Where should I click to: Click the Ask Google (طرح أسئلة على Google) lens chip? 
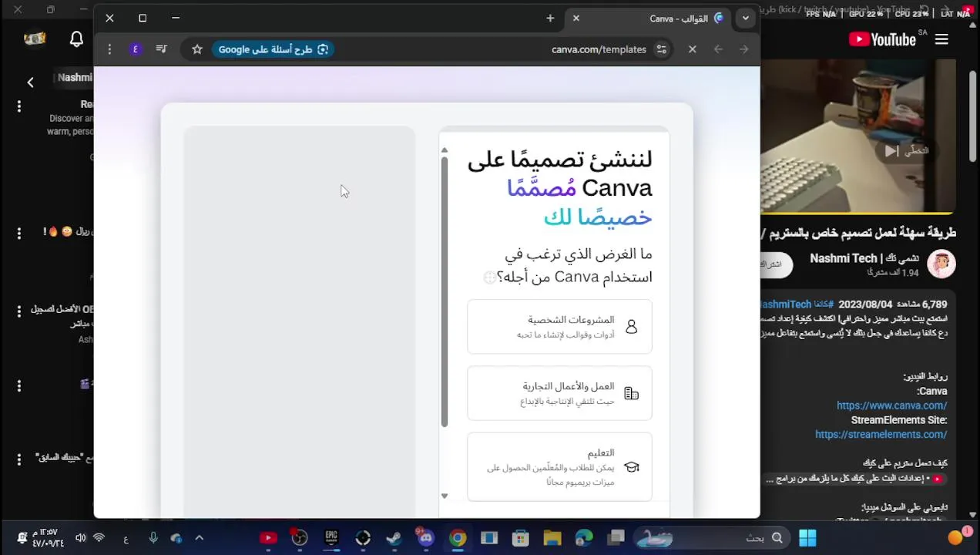click(x=273, y=49)
